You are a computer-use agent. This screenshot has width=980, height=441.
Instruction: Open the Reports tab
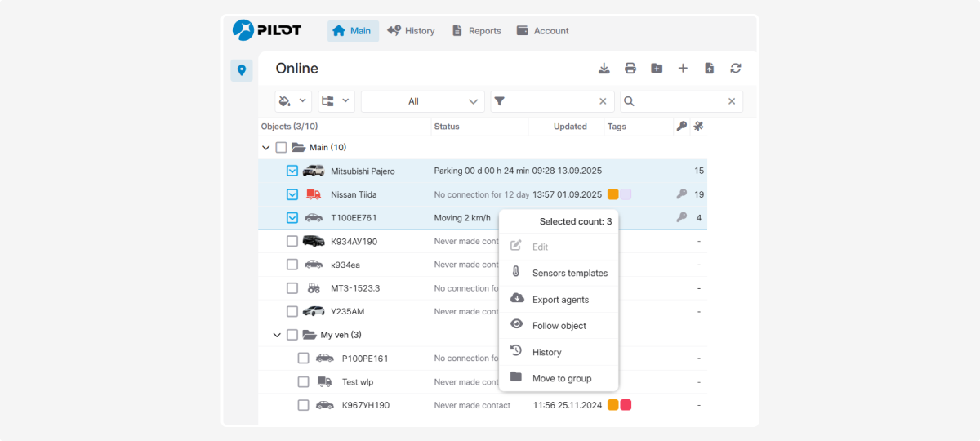(476, 31)
